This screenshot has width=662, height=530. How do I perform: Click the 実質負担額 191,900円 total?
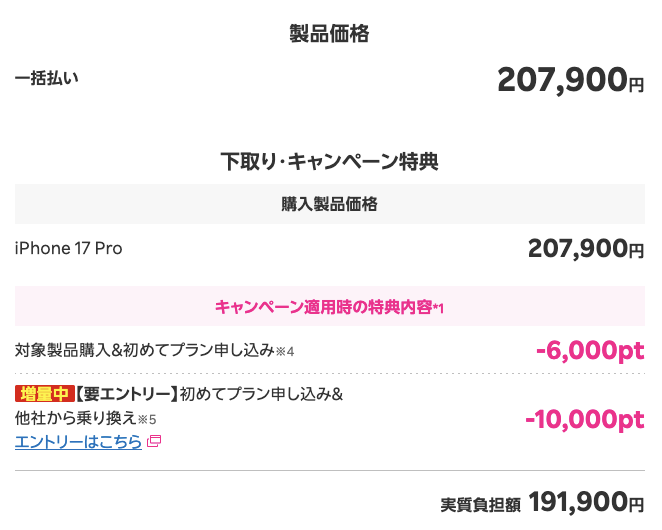tap(543, 503)
